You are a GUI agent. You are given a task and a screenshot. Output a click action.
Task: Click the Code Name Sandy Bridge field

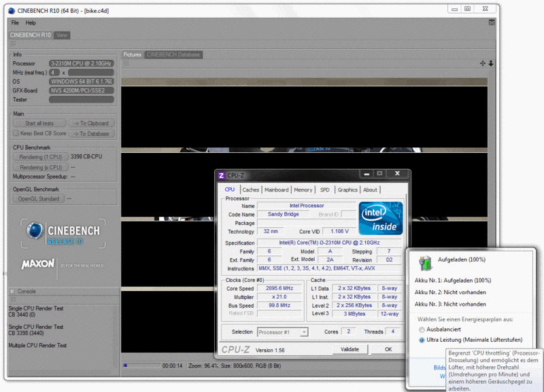[284, 214]
